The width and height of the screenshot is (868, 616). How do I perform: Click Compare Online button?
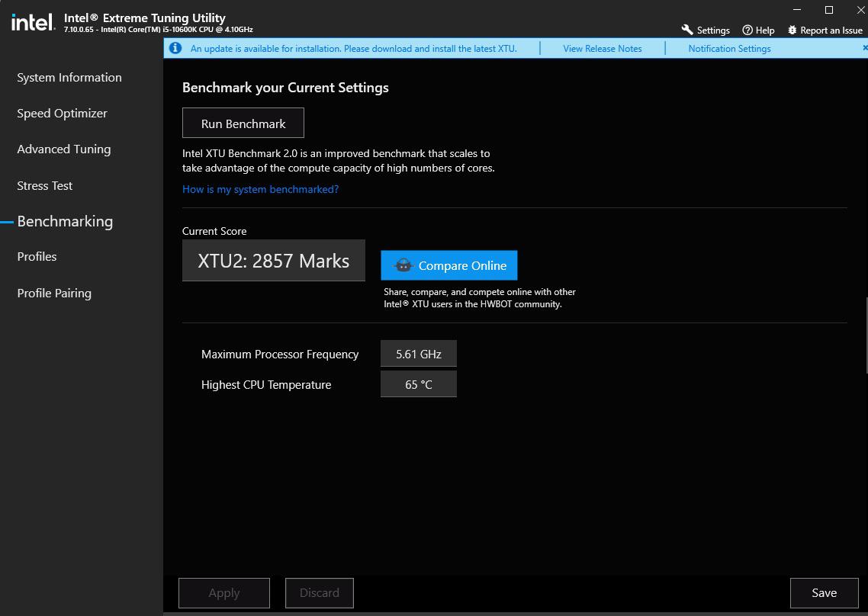pyautogui.click(x=449, y=265)
